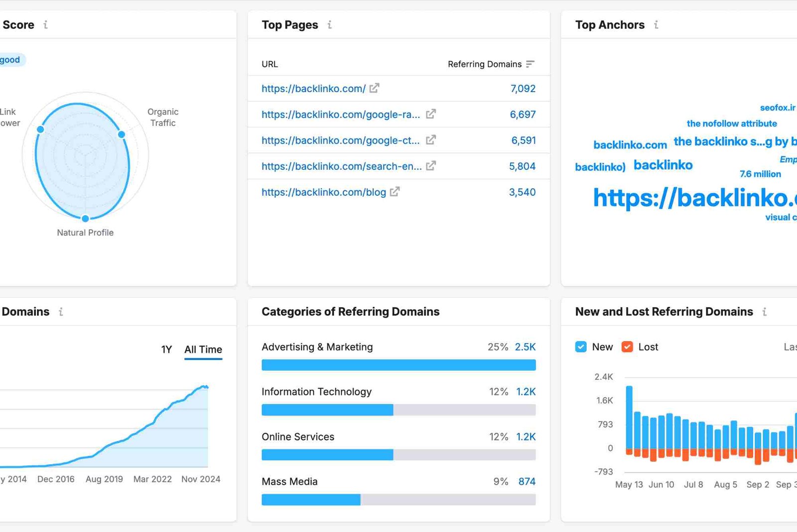Sort by Referring Domains column icon

tap(530, 64)
